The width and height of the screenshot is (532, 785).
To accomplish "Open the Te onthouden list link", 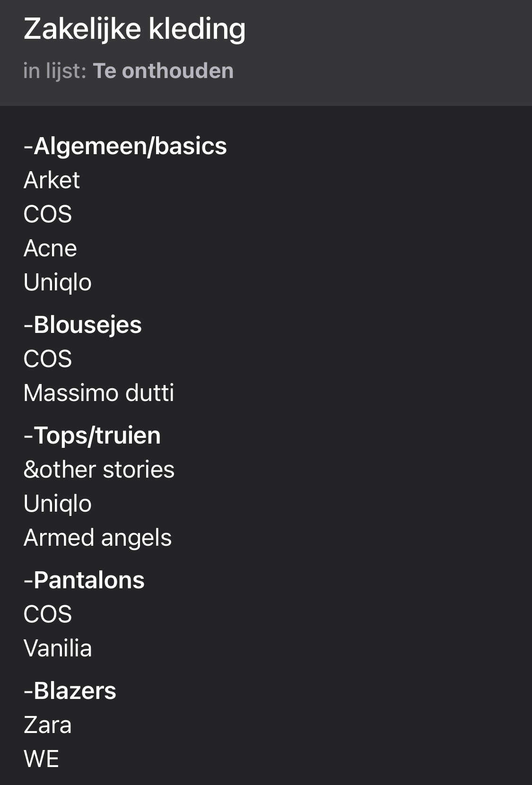I will pos(163,71).
